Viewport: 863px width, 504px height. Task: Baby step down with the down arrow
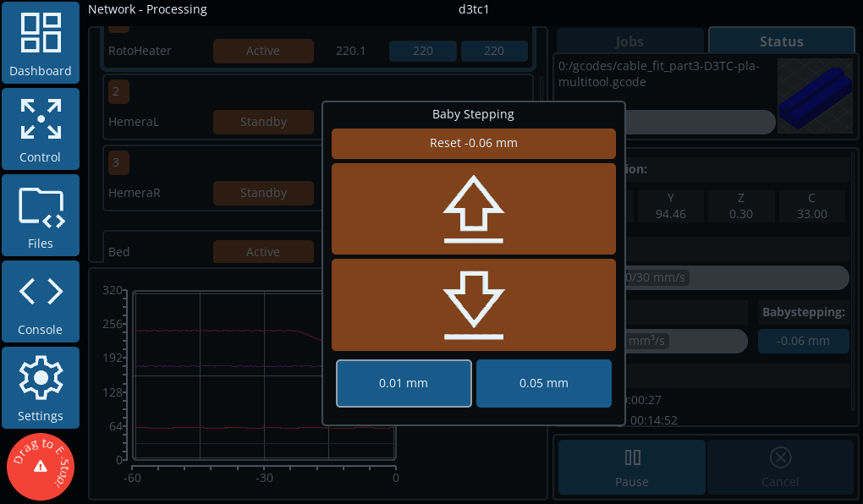(473, 304)
